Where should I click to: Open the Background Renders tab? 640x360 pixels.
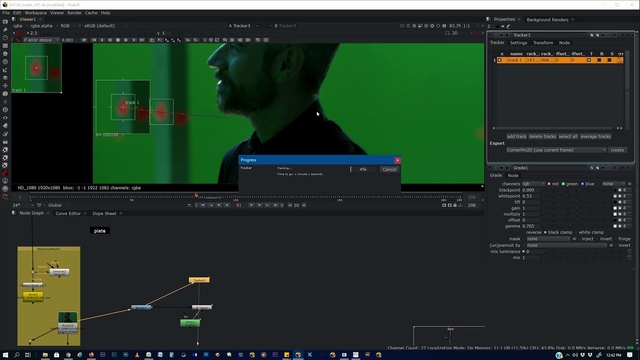[547, 20]
